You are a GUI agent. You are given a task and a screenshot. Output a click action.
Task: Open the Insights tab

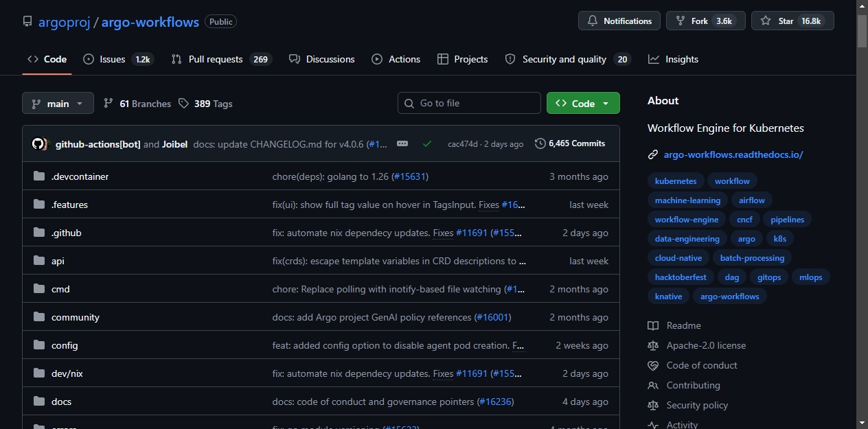click(673, 59)
